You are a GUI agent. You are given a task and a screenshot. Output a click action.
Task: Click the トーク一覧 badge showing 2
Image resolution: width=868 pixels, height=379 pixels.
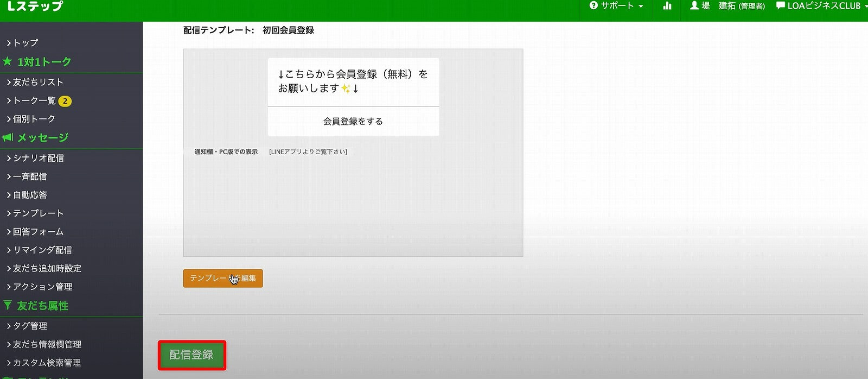[65, 101]
